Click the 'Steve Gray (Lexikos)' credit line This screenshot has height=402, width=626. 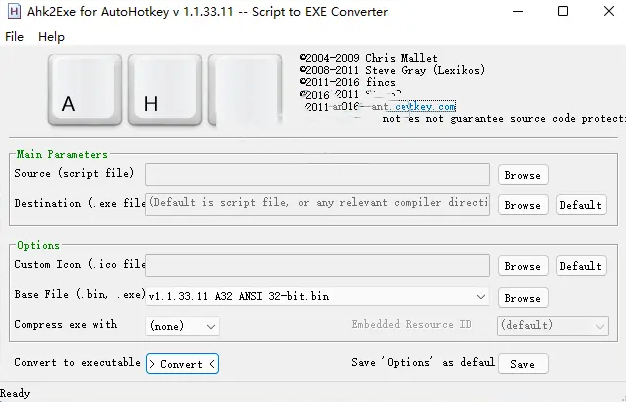click(392, 70)
